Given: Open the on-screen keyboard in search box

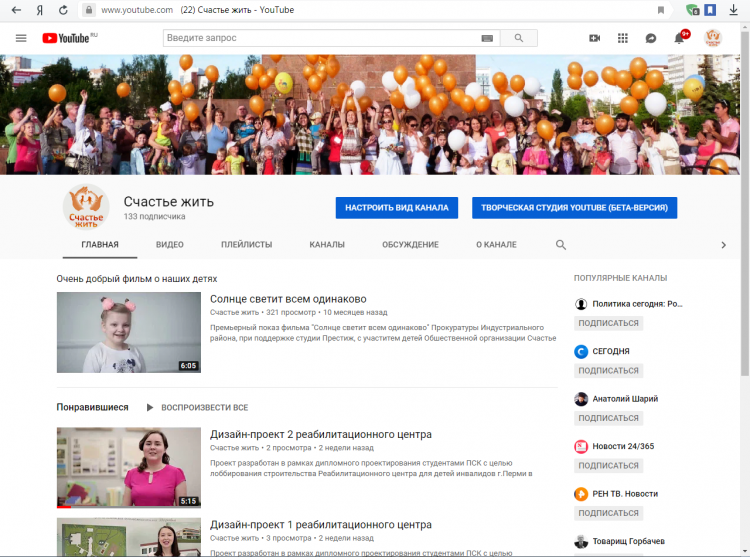Looking at the screenshot, I should click(487, 38).
